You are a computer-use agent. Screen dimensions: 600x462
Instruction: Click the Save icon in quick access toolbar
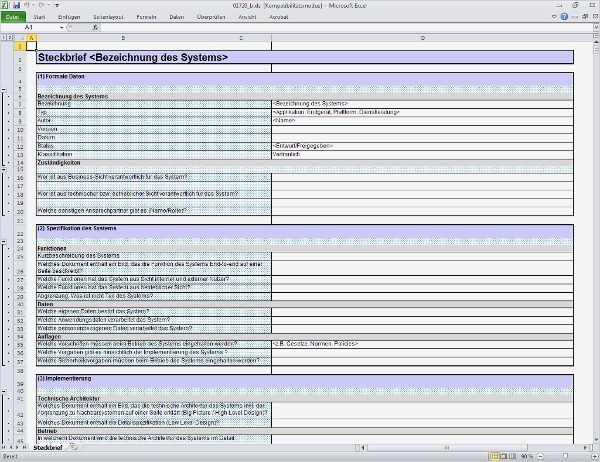[16, 5]
